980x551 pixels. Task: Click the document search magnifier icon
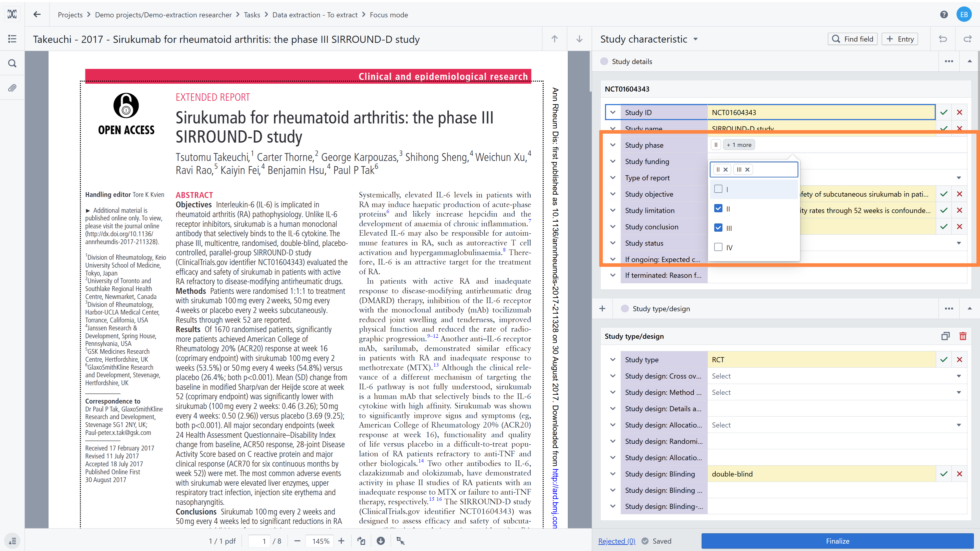point(12,63)
